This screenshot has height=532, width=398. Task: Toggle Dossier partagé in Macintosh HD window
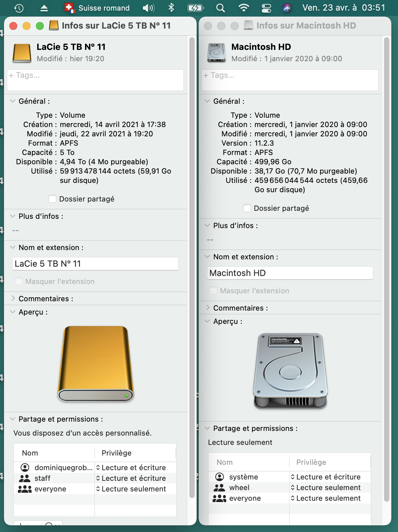pyautogui.click(x=247, y=208)
